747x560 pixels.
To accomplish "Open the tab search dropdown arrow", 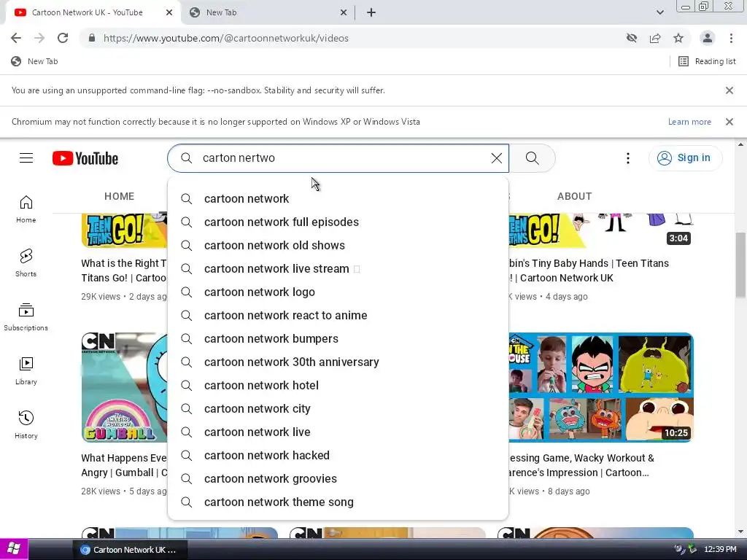I will (659, 13).
